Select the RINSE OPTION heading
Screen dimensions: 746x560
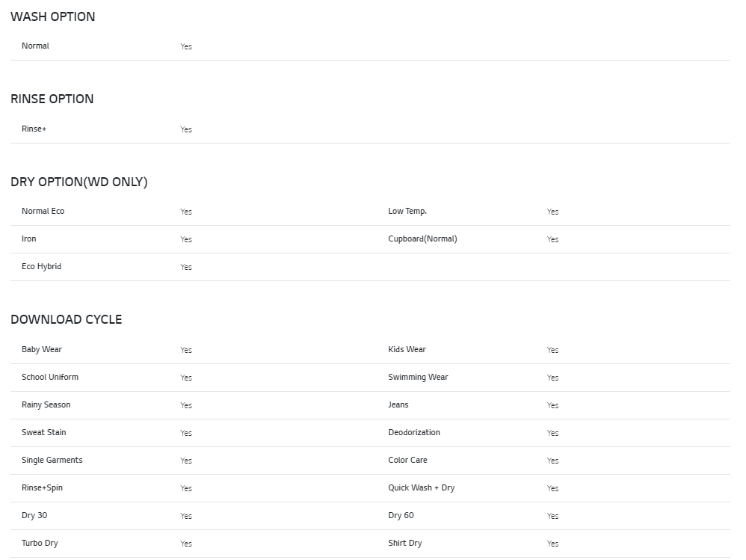click(x=52, y=99)
